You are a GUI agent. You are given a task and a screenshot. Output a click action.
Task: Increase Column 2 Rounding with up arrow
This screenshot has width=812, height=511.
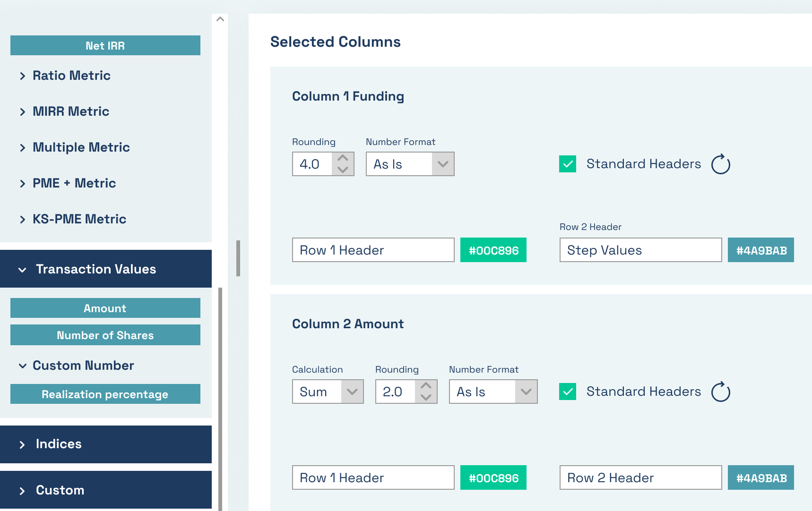click(x=426, y=386)
